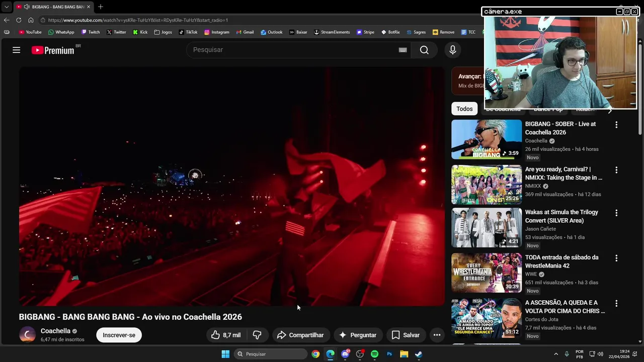Mute the tab via speaker icon
This screenshot has height=362, width=644.
pyautogui.click(x=26, y=7)
